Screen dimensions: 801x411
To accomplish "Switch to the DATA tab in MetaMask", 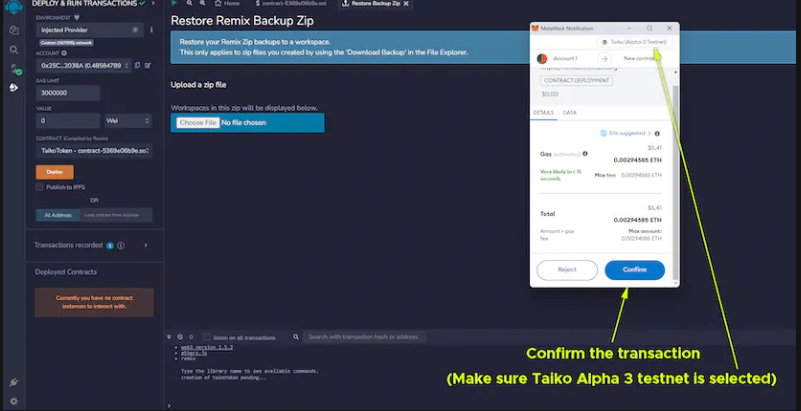I will (x=570, y=113).
